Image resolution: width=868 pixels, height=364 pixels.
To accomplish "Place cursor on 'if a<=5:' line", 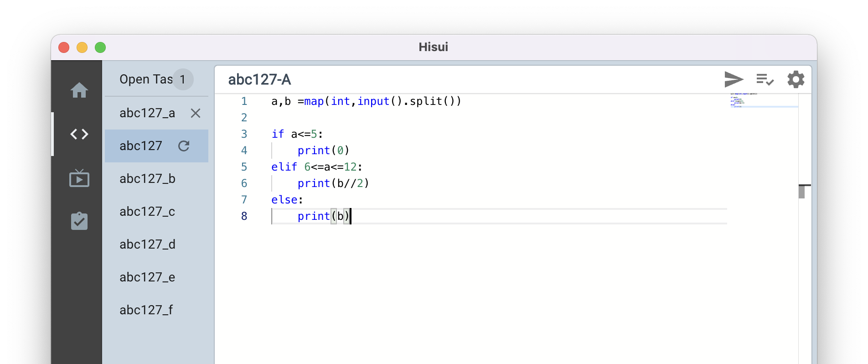I will (297, 134).
